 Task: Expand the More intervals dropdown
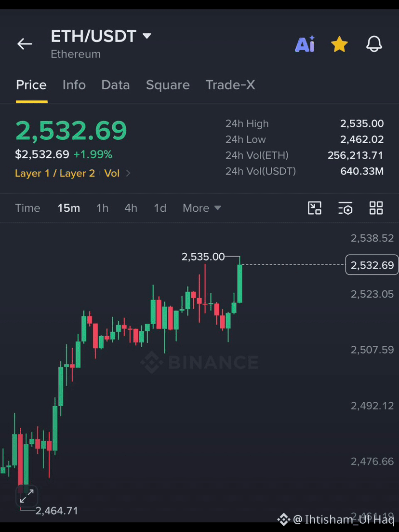202,208
